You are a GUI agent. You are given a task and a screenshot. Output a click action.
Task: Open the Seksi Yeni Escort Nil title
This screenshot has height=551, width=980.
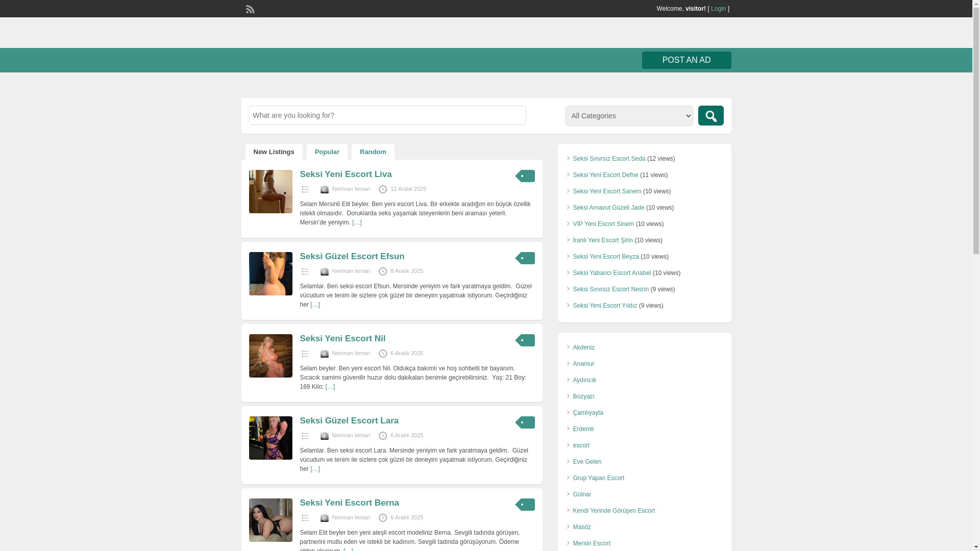[x=342, y=339]
